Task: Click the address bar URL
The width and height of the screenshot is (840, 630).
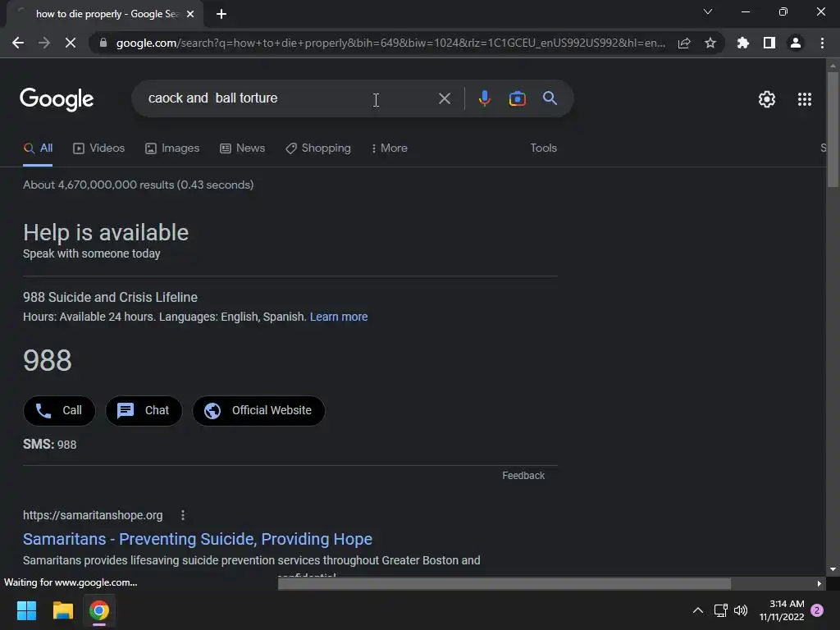Action: pyautogui.click(x=391, y=43)
